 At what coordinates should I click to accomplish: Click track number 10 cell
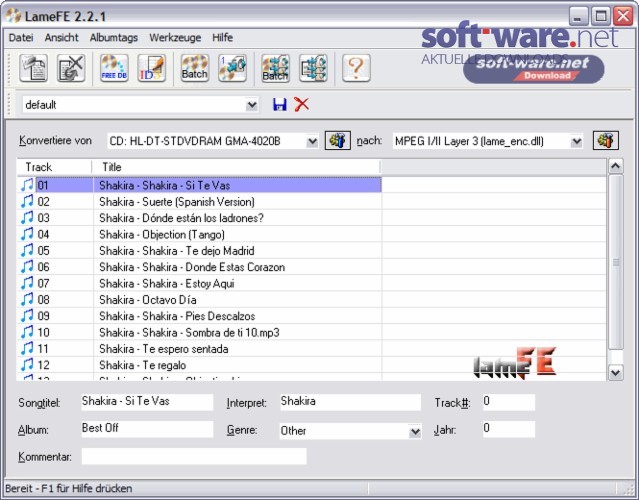44,332
